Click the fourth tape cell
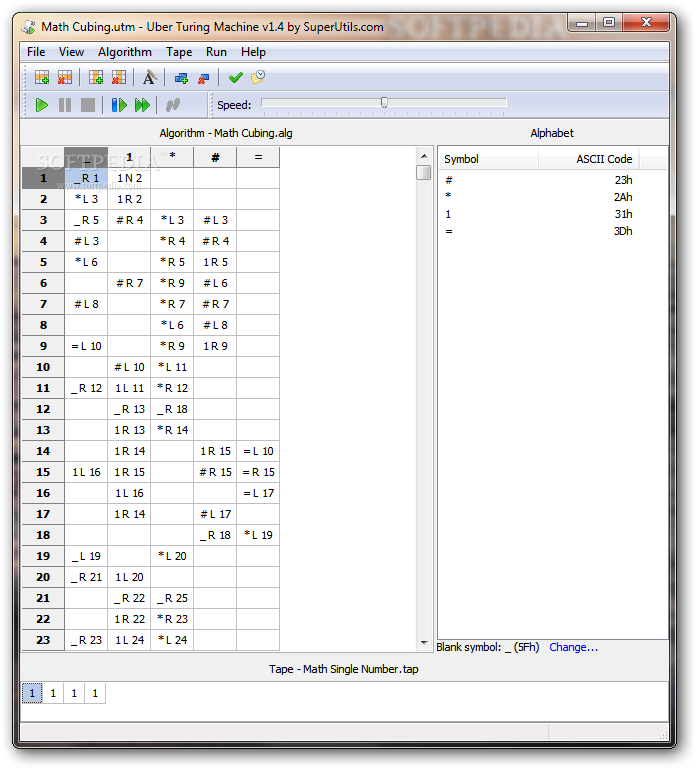Image resolution: width=697 pixels, height=769 pixels. point(95,693)
